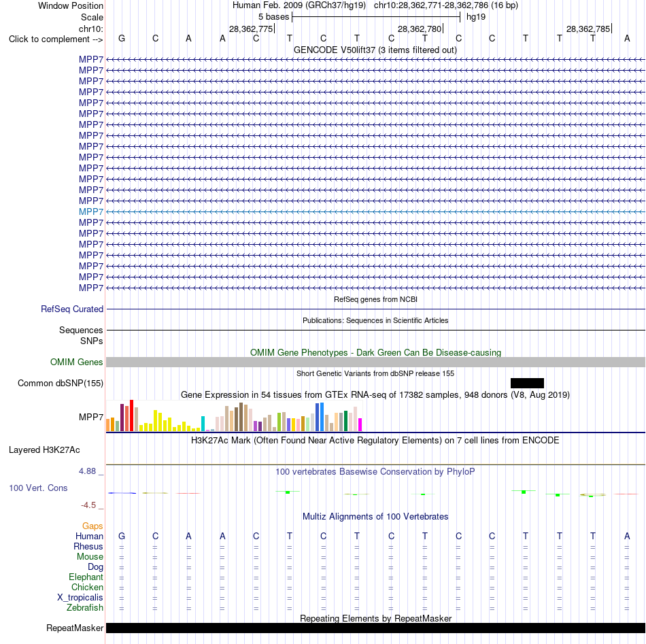Click the 'Elephant' alignment row label
646x644 pixels.
[86, 577]
